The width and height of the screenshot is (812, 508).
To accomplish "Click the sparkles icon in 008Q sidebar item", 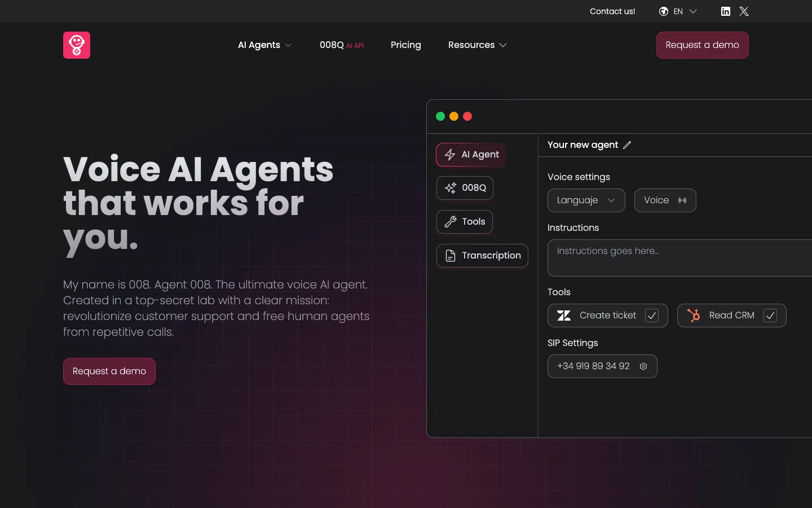I will click(451, 188).
